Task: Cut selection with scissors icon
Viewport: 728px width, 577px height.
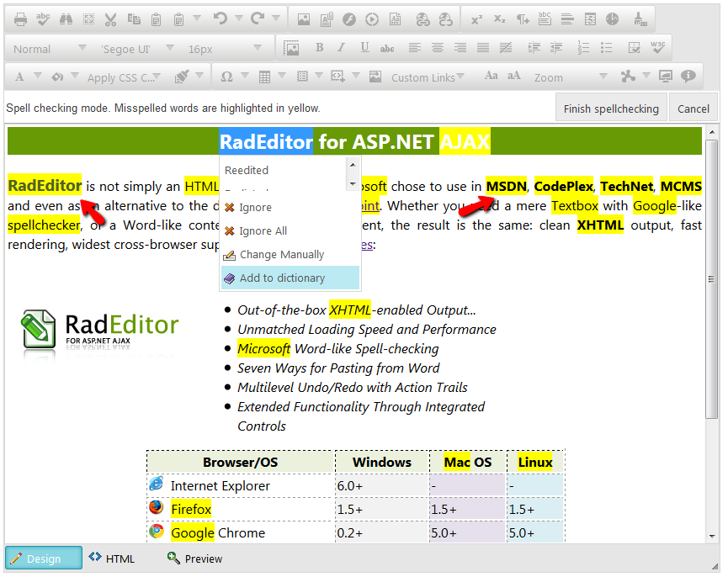Action: click(x=110, y=19)
